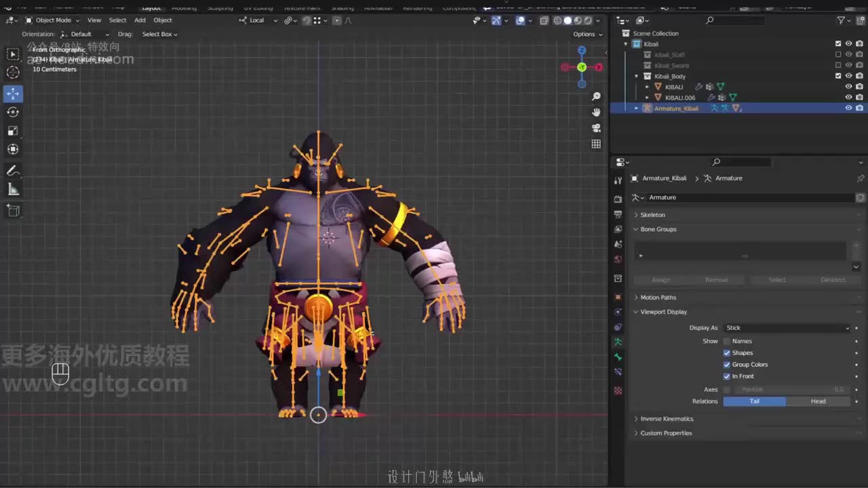Enable the Names checkbox under Show
This screenshot has height=488, width=868.
(727, 341)
